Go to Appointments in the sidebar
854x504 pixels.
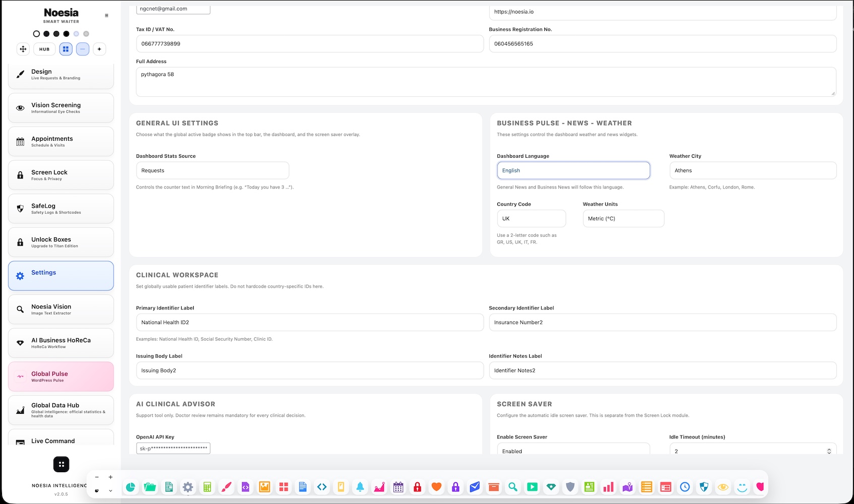click(61, 142)
